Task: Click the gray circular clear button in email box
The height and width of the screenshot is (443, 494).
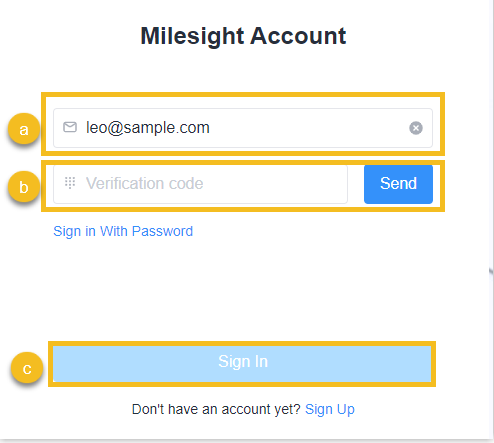Action: coord(416,128)
